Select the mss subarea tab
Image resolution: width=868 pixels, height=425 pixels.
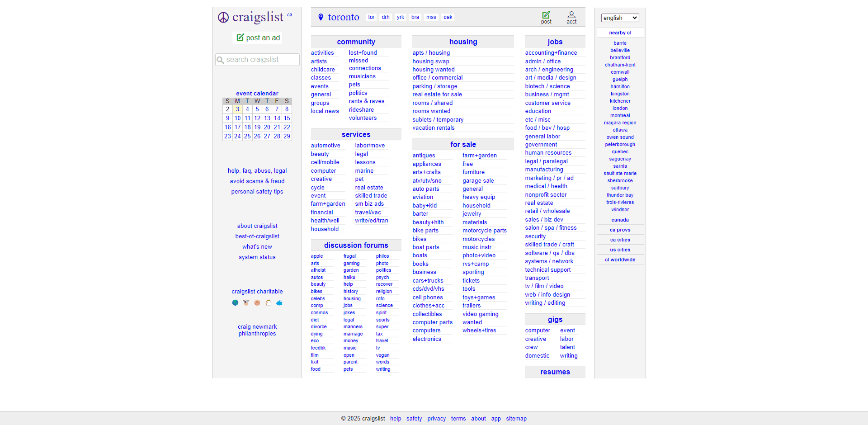click(431, 17)
